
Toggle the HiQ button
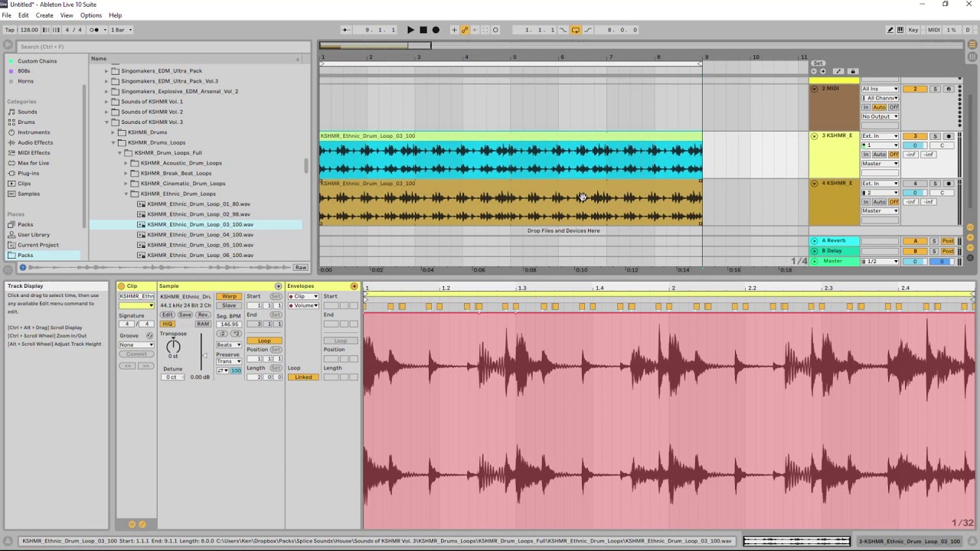[x=167, y=324]
